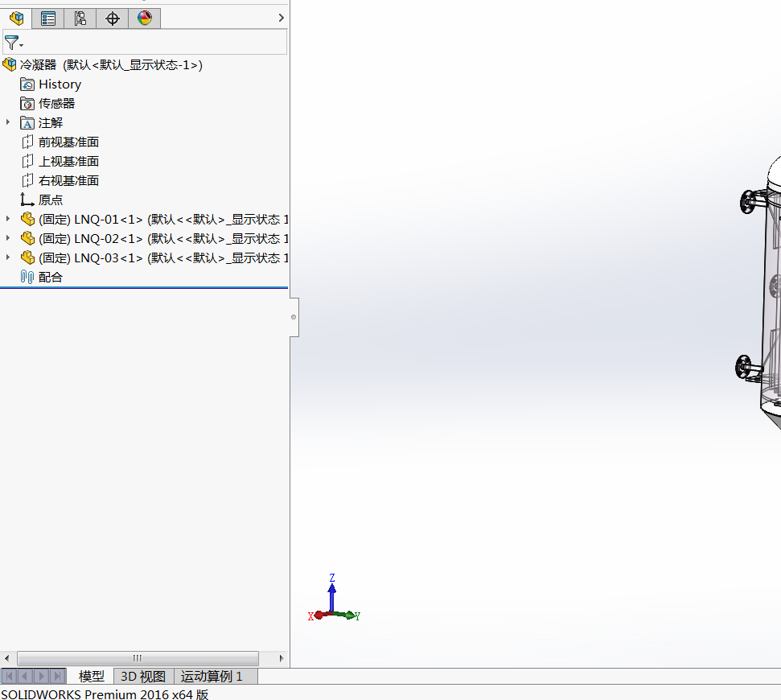
Task: Switch to the 模型 tab
Action: [92, 676]
